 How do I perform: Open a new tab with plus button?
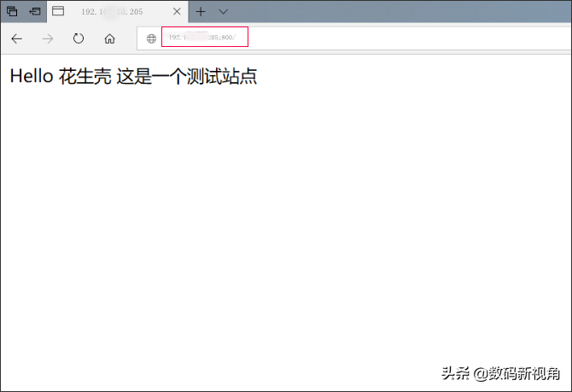coord(201,12)
